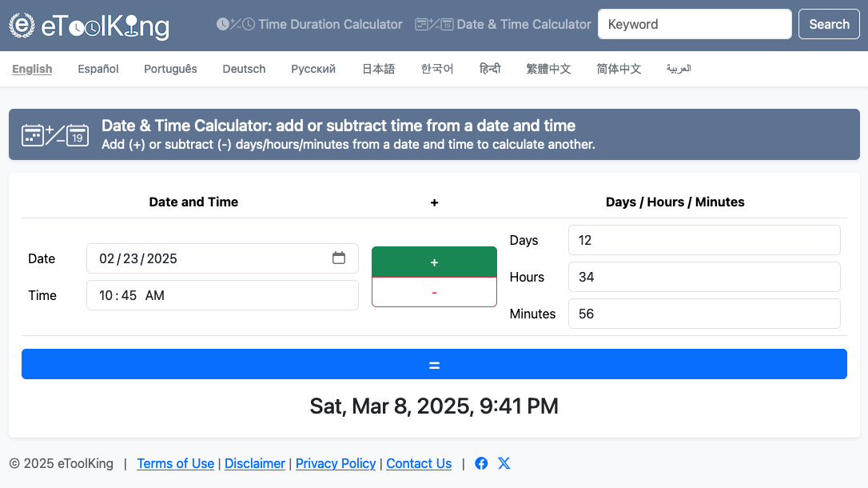Image resolution: width=868 pixels, height=488 pixels.
Task: Switch language to Español
Action: pyautogui.click(x=98, y=69)
